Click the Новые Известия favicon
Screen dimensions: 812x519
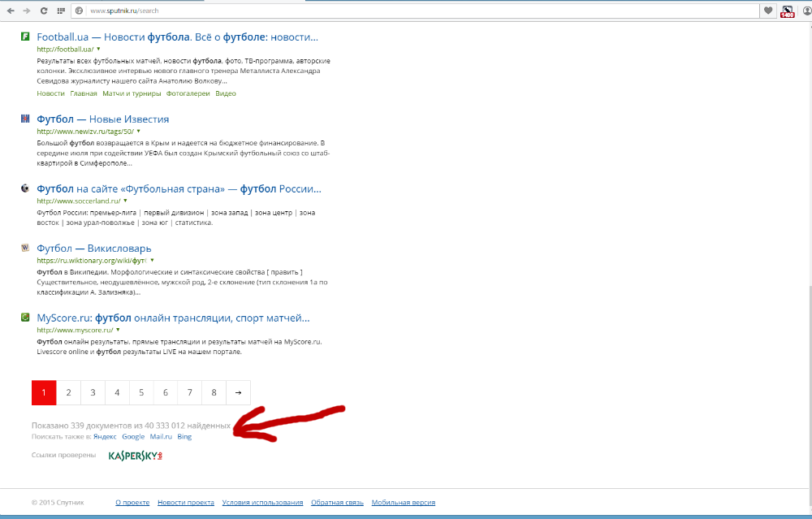[x=25, y=119]
